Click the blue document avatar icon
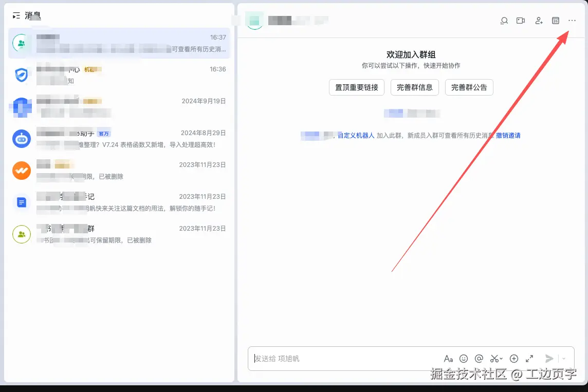The image size is (588, 392). coord(22,202)
